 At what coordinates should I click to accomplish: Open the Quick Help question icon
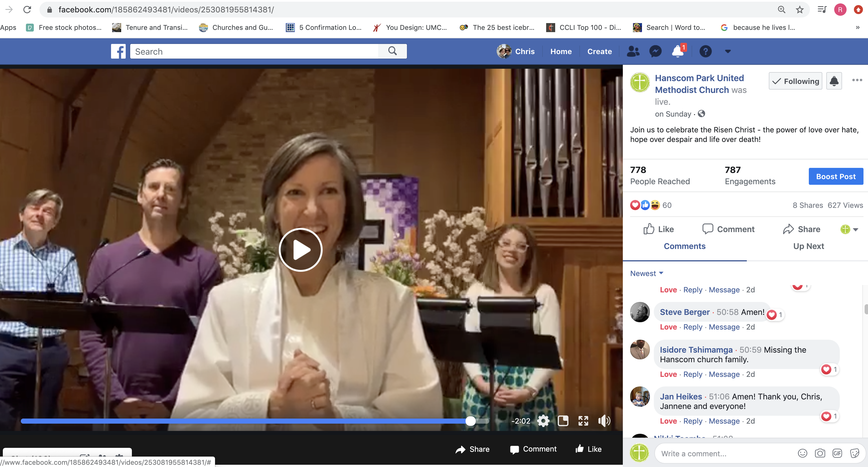(705, 52)
